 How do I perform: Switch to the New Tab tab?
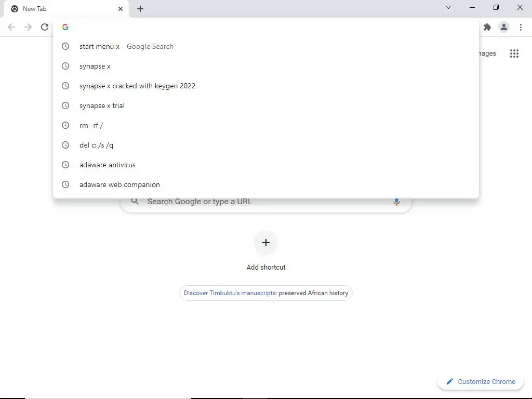[x=66, y=9]
